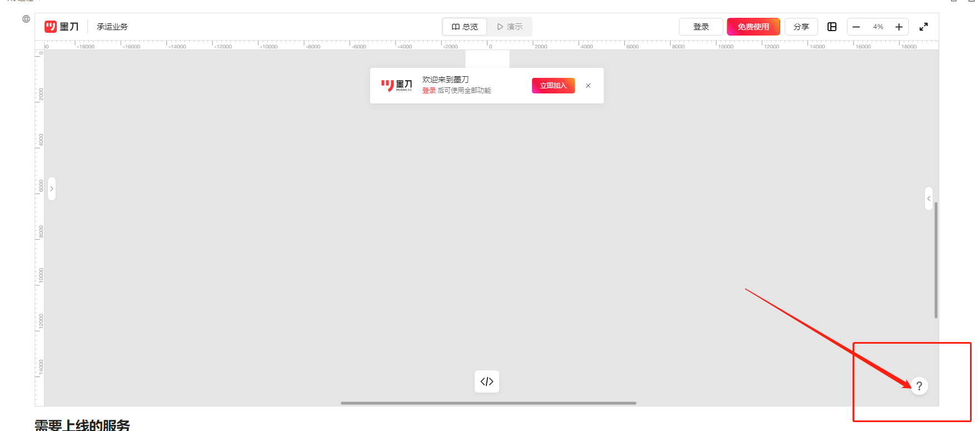The width and height of the screenshot is (980, 431).
Task: Click 立即加入 in the welcome banner
Action: click(553, 86)
